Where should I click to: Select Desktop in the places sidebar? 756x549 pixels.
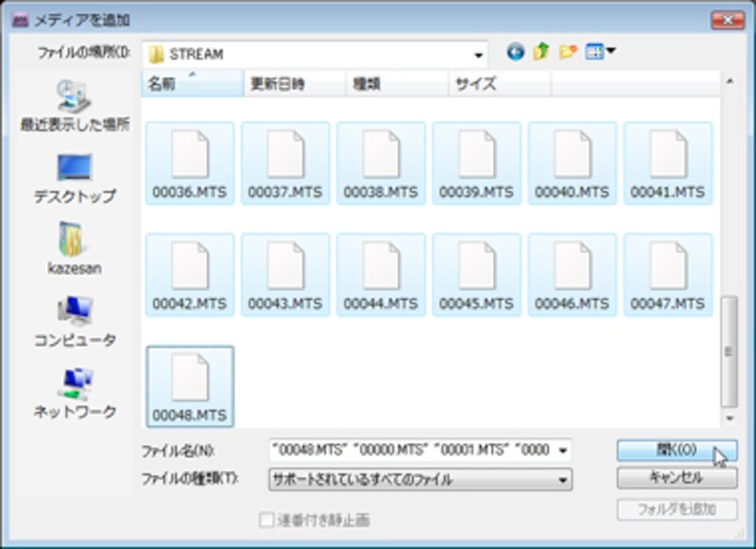point(75,178)
